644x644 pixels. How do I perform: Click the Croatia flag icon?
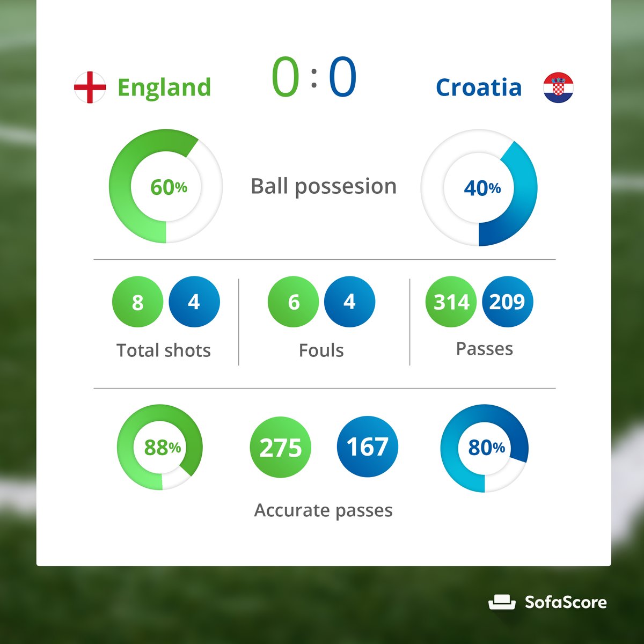[x=558, y=87]
